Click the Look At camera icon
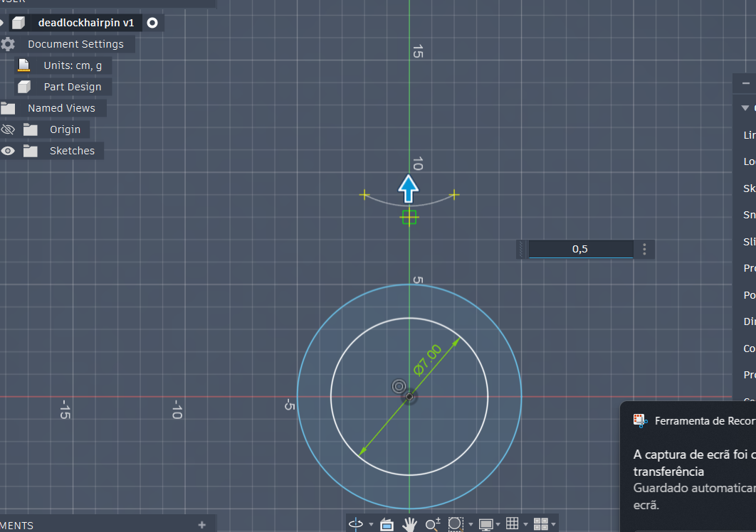The height and width of the screenshot is (532, 756). tap(387, 524)
